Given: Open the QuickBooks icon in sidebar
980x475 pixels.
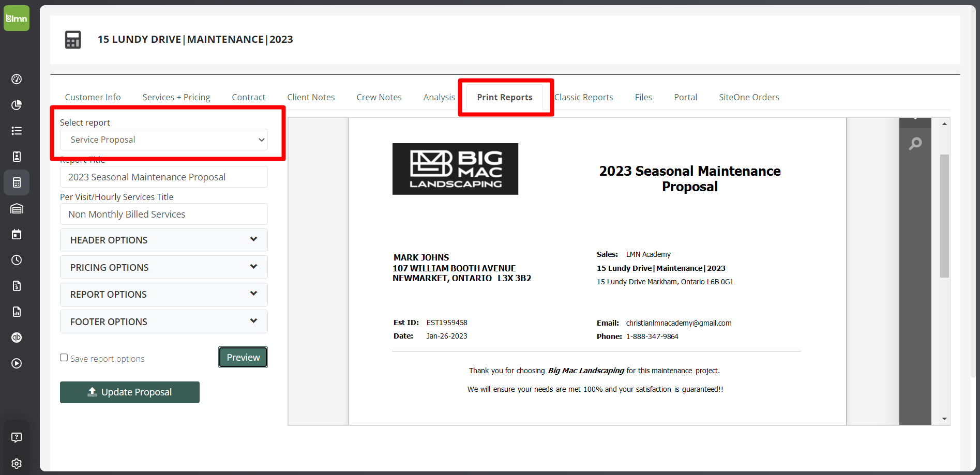Looking at the screenshot, I should coord(17,338).
